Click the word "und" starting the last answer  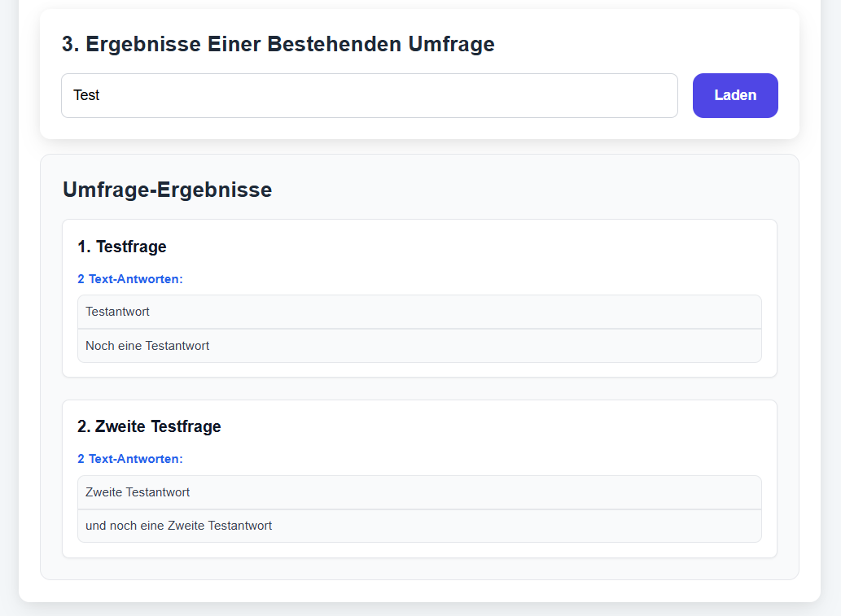click(96, 526)
